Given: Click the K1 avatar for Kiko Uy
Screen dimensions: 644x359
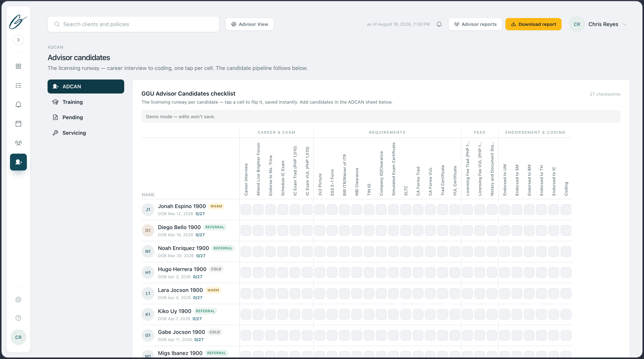Looking at the screenshot, I should 148,314.
